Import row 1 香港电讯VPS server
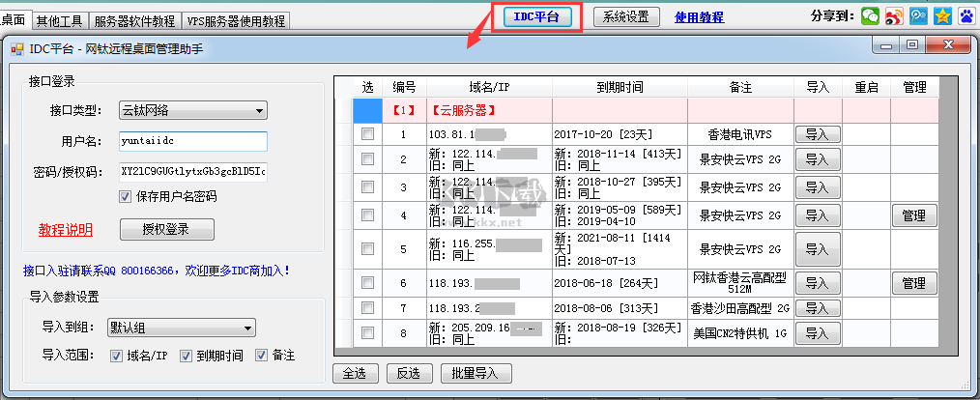The width and height of the screenshot is (980, 400). (x=818, y=133)
